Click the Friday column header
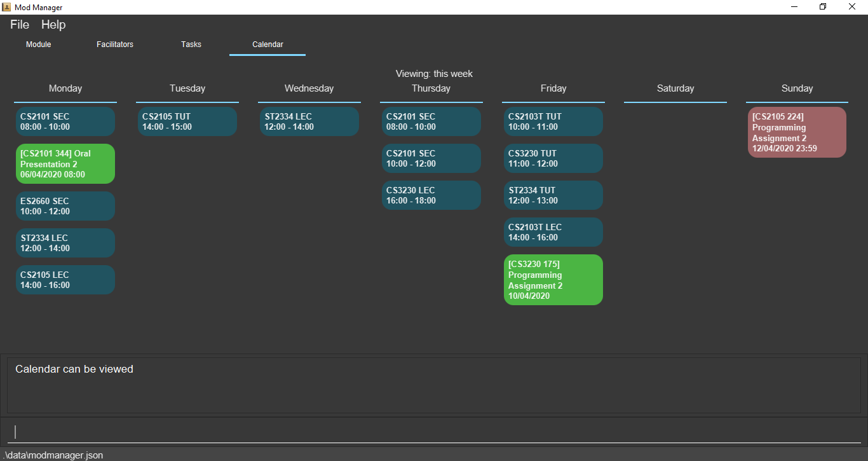The width and height of the screenshot is (868, 461). pos(553,88)
